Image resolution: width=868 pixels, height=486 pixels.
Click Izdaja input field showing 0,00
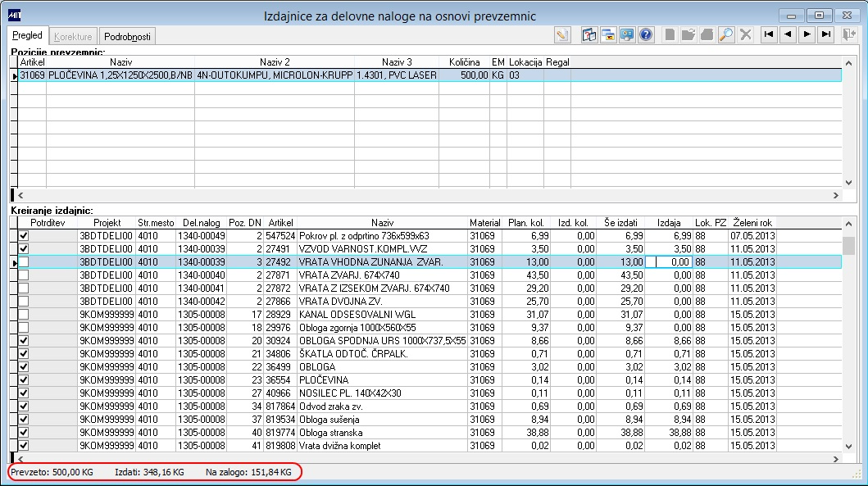pyautogui.click(x=669, y=262)
